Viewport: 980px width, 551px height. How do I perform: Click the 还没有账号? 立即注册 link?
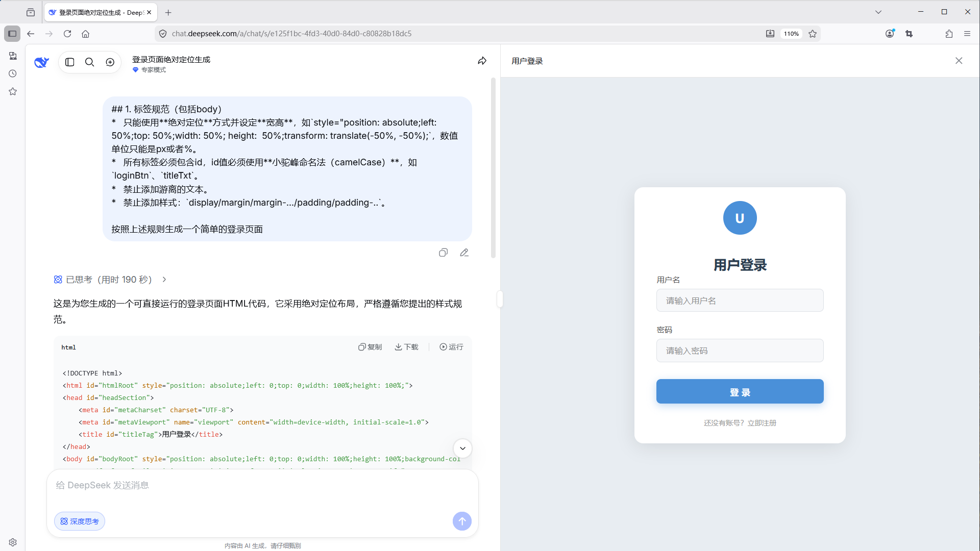click(x=740, y=423)
